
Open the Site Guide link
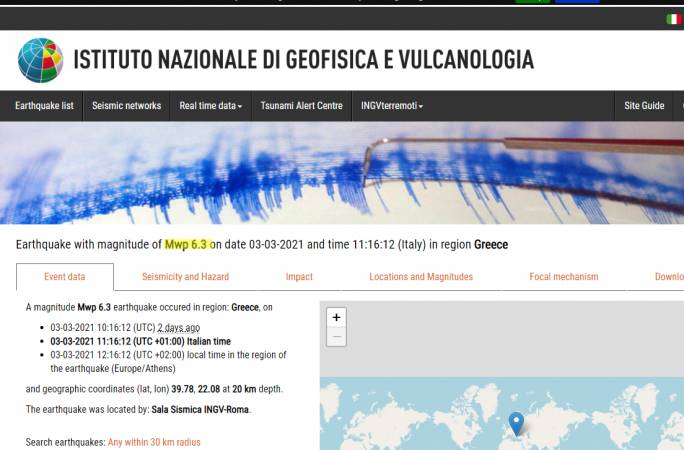click(x=644, y=106)
